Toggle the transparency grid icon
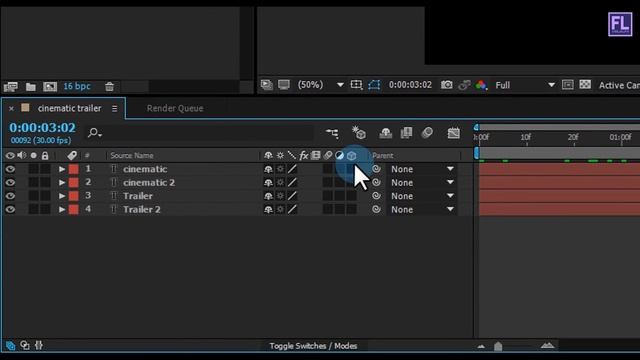The image size is (640, 360). point(585,85)
